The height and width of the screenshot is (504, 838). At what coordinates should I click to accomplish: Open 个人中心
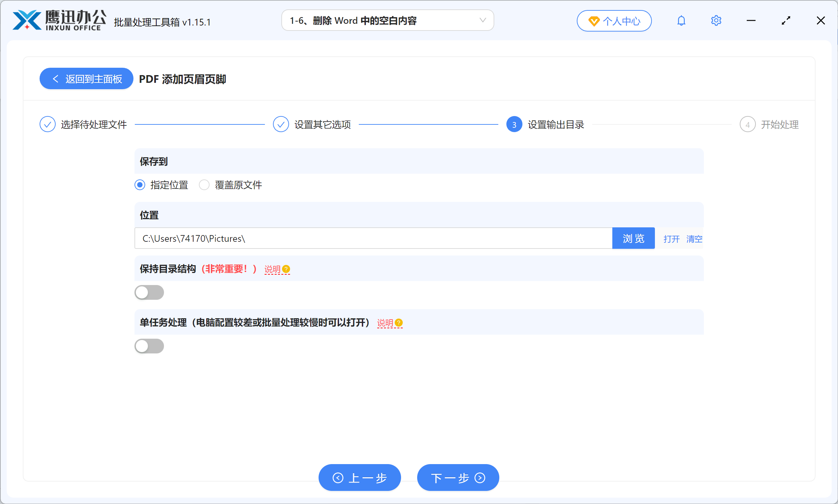pyautogui.click(x=614, y=21)
